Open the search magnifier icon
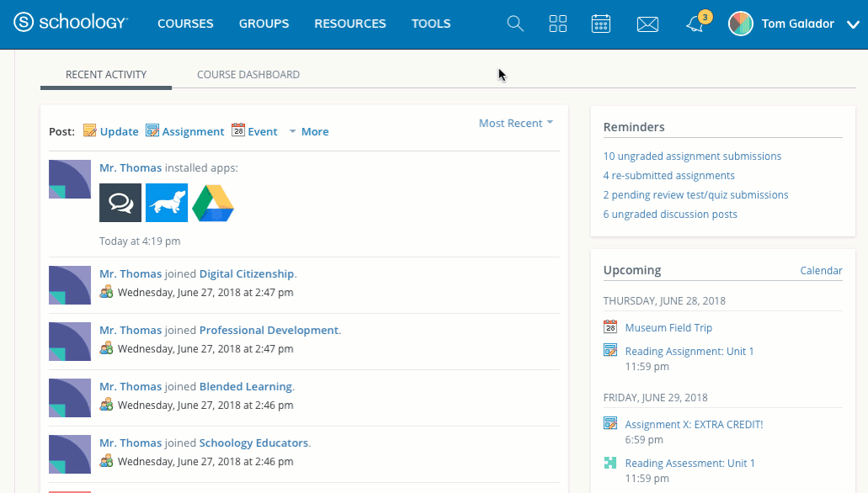Image resolution: width=868 pixels, height=493 pixels. [x=515, y=24]
